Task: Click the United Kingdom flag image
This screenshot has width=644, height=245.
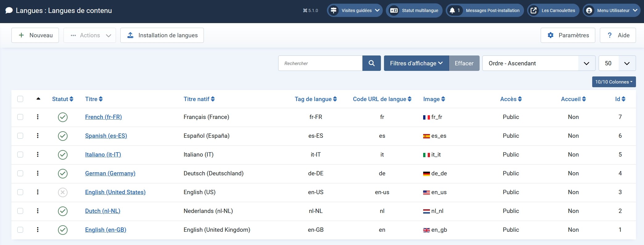Action: tap(427, 230)
